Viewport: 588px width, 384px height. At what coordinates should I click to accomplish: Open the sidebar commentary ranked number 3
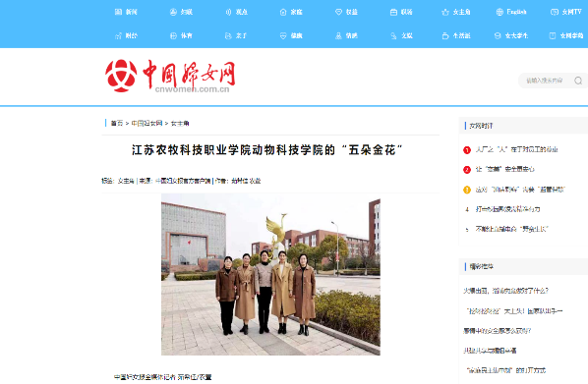[x=520, y=190]
